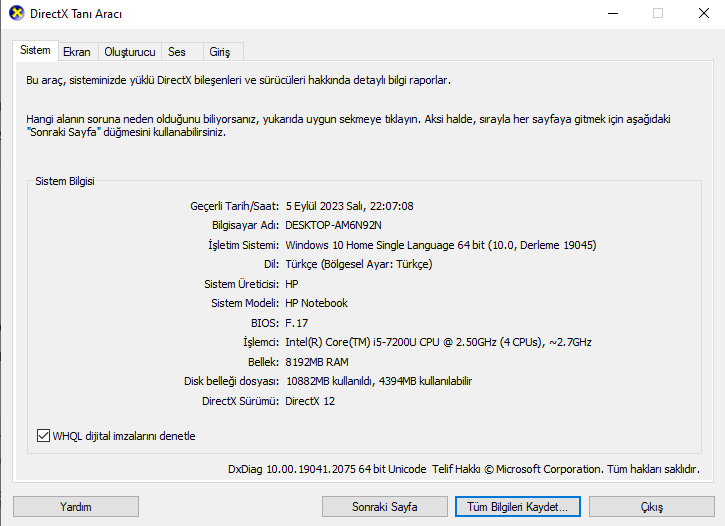Click the Geçerli Tarih/Saat label
This screenshot has width=725, height=526.
[234, 206]
